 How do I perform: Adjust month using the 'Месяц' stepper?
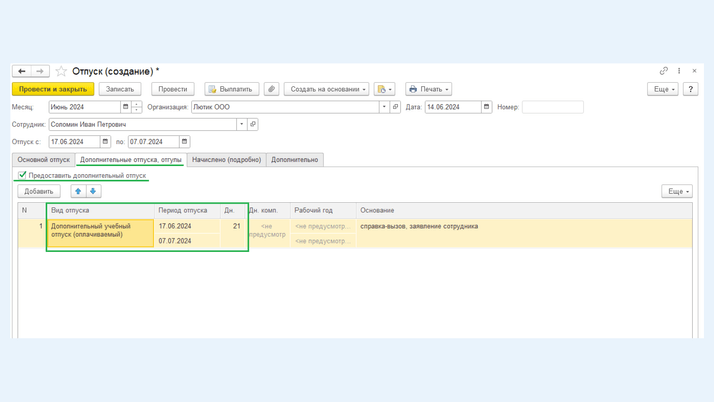pyautogui.click(x=137, y=107)
